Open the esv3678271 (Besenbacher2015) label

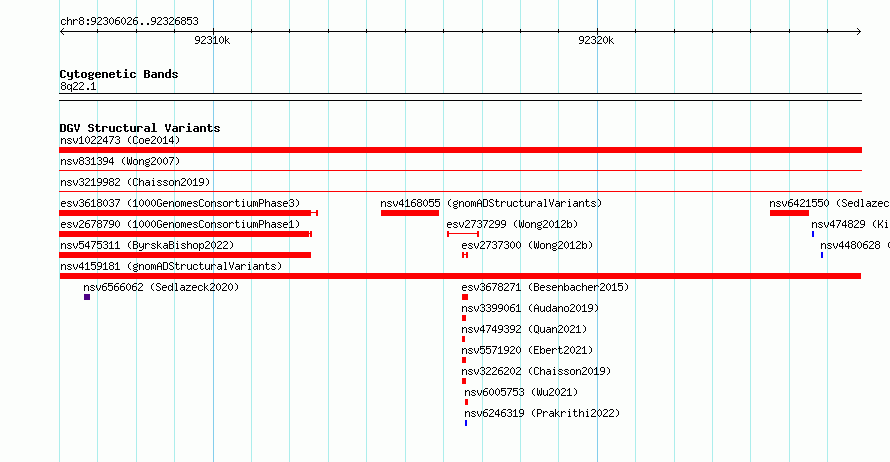click(545, 287)
